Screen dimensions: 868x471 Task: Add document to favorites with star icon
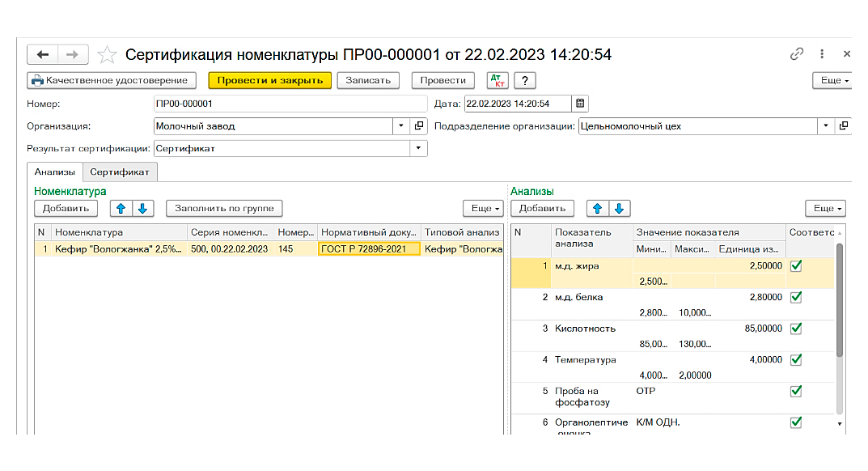pos(107,54)
